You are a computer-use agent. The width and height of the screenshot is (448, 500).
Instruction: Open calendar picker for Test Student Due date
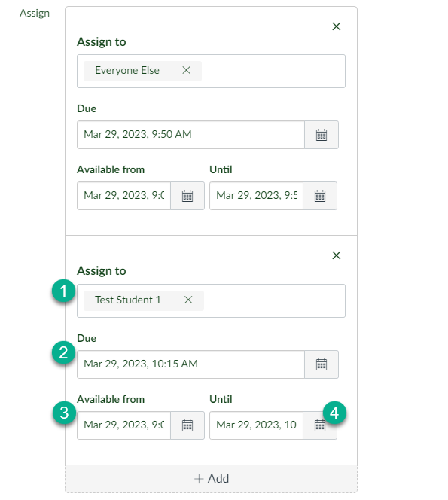click(x=321, y=364)
